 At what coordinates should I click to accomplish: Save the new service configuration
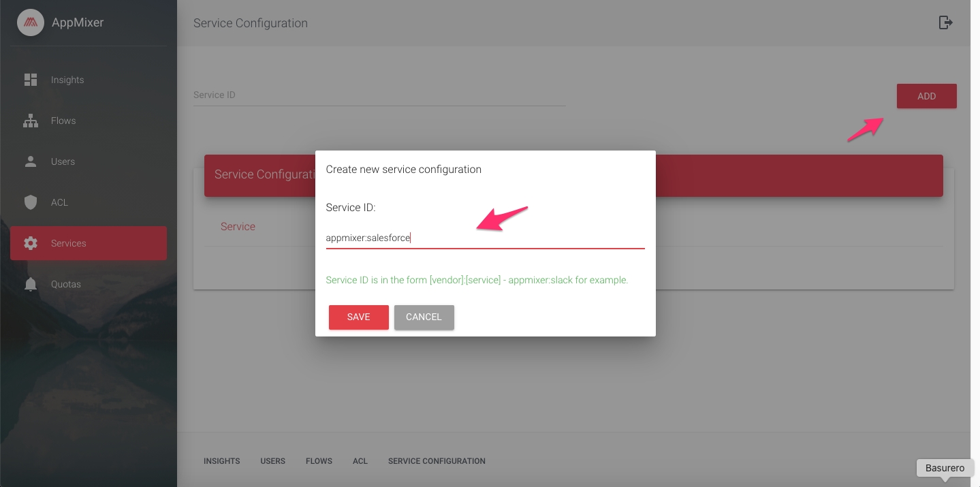click(x=358, y=317)
